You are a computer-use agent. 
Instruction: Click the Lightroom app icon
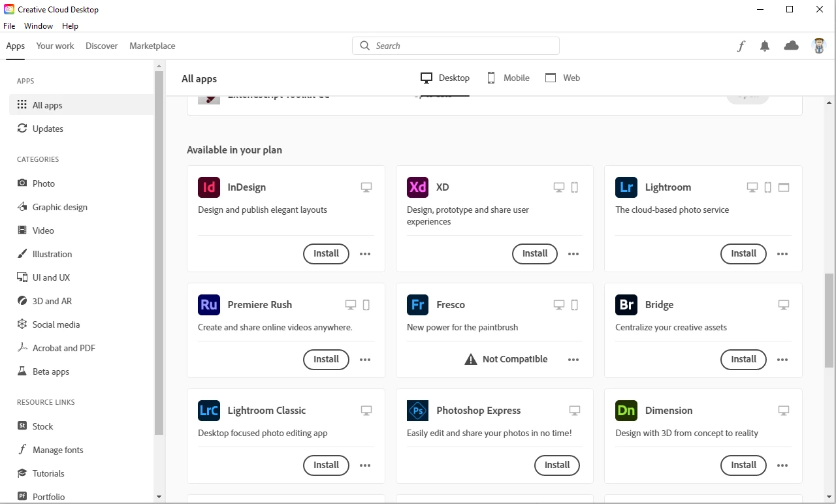point(626,187)
